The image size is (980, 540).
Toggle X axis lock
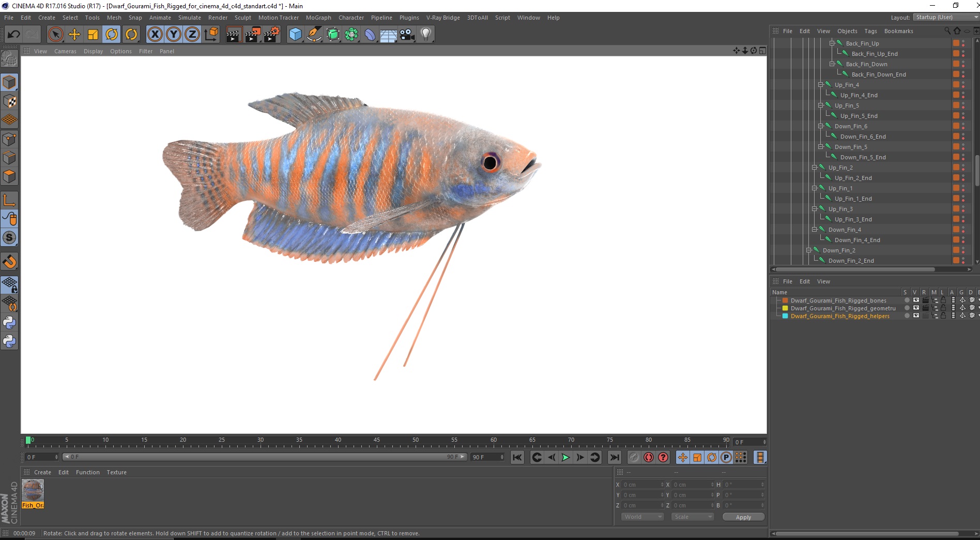155,35
